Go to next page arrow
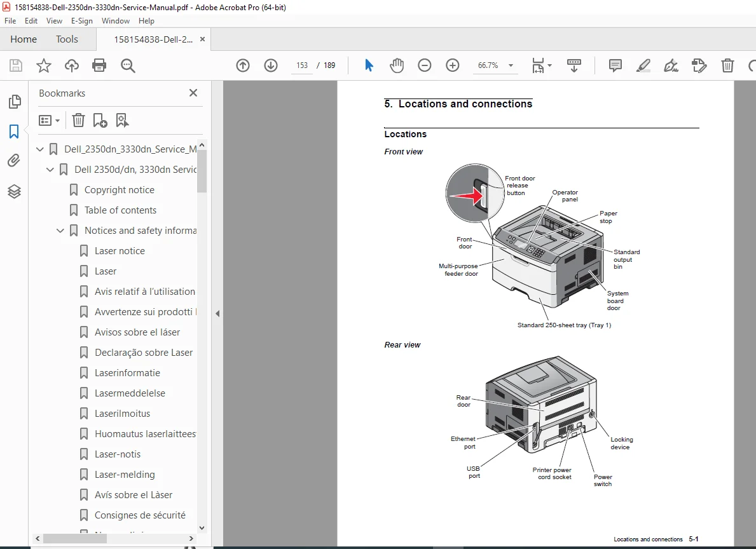Screen dimensions: 756x549 (x=271, y=65)
